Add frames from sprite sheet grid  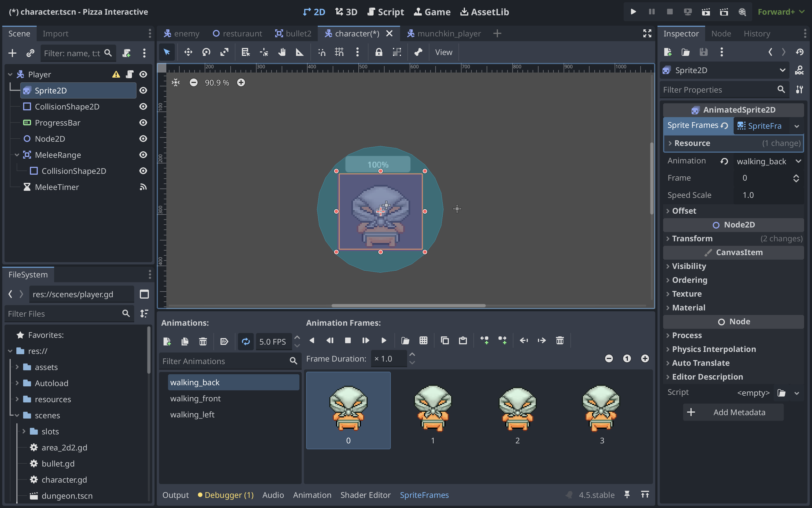click(x=423, y=340)
